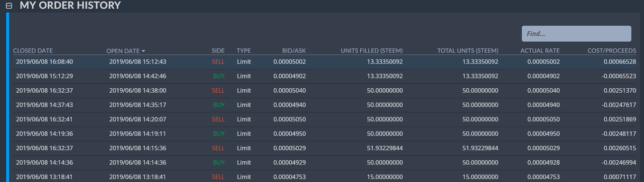Sort by Side column header
The image size is (644, 182).
(218, 51)
